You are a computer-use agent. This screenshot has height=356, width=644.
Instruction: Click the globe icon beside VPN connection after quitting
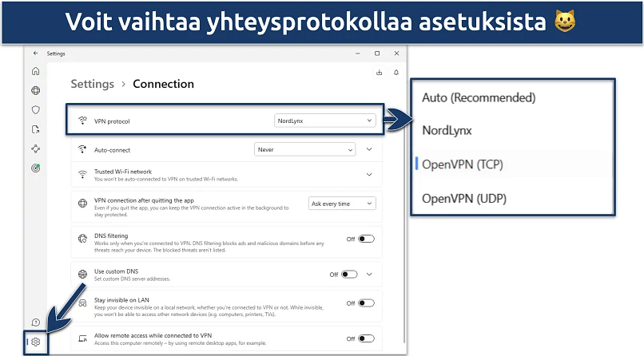(x=82, y=204)
